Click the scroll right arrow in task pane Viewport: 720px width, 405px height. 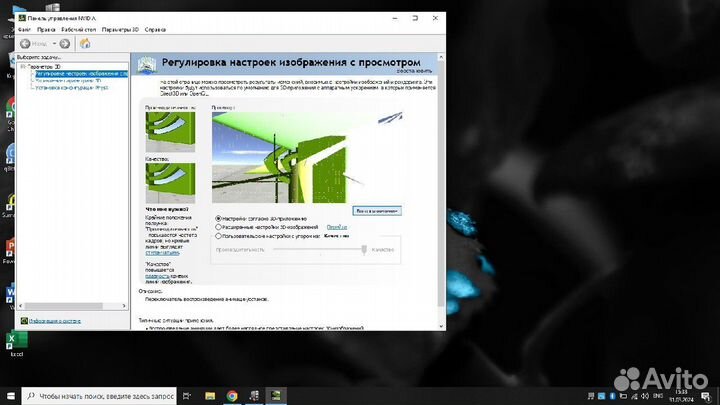(124, 306)
